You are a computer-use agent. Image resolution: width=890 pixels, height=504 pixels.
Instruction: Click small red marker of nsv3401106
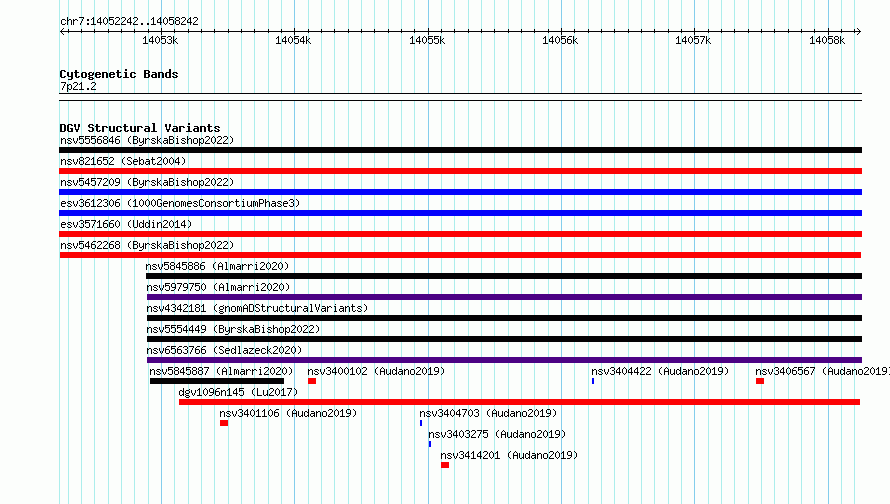point(224,423)
